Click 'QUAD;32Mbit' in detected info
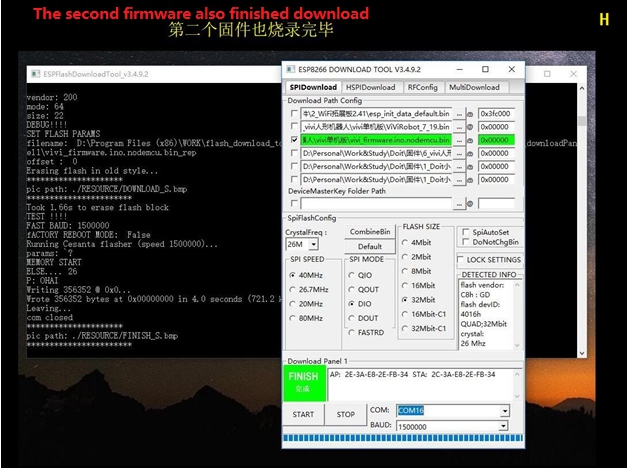 (484, 324)
